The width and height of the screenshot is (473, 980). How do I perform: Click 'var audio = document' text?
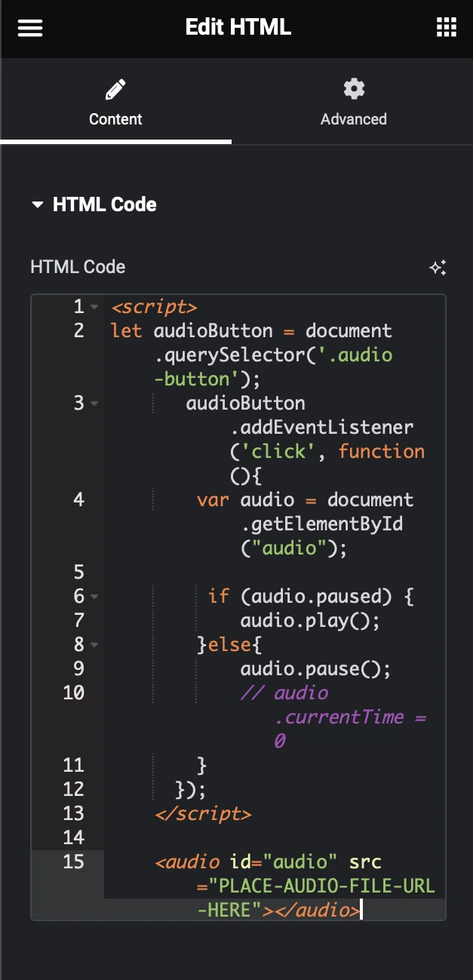click(305, 499)
